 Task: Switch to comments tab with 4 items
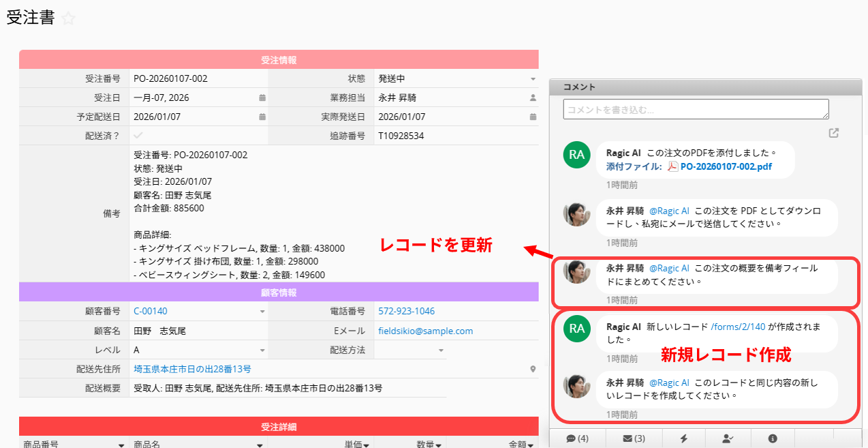pos(577,438)
